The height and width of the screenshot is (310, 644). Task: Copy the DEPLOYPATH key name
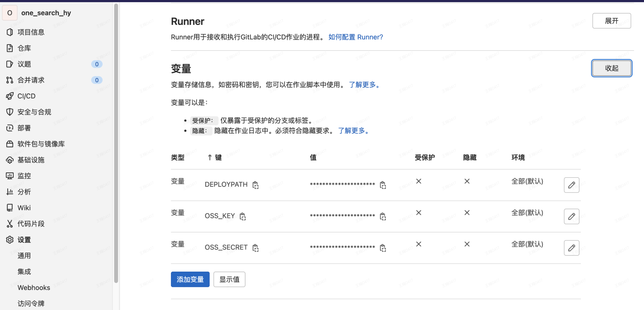[255, 185]
